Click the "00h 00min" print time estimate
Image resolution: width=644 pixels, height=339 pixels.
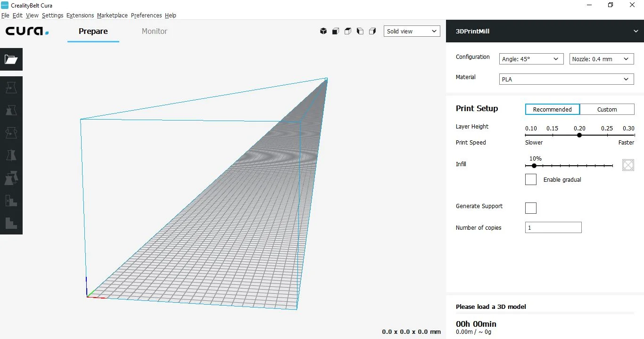click(x=476, y=324)
